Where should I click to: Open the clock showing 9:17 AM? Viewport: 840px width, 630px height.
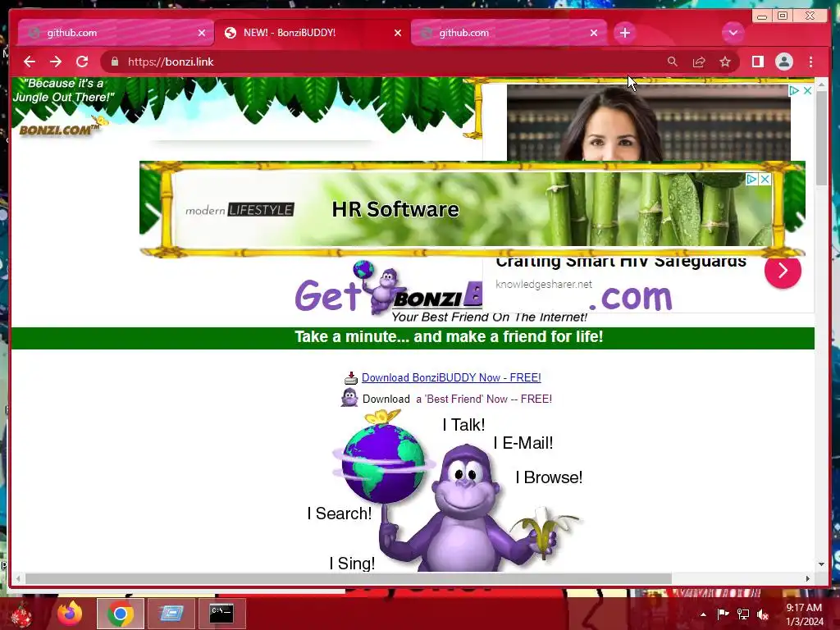804,614
